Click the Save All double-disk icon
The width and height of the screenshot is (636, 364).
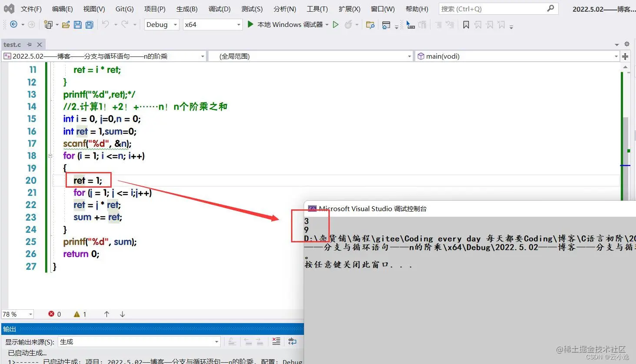(x=89, y=25)
